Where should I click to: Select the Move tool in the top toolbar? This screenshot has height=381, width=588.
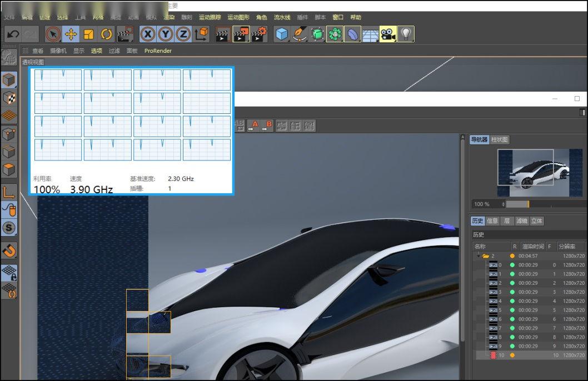coord(71,34)
